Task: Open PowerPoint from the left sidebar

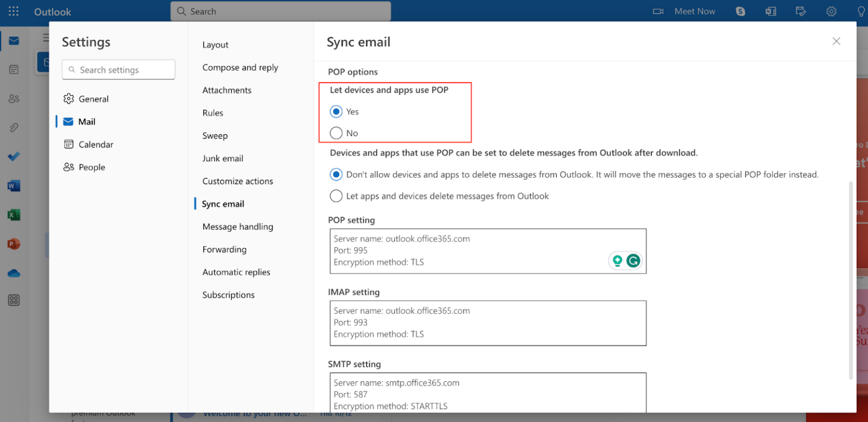Action: pos(14,243)
